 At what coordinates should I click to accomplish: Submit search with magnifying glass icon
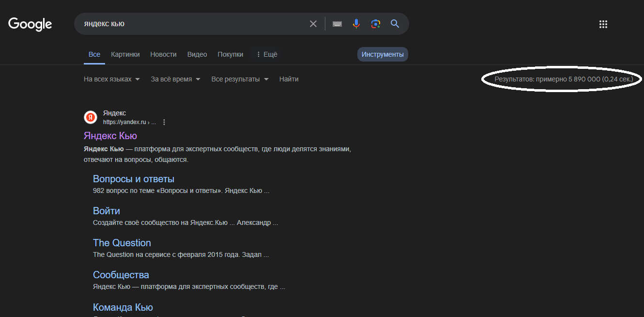395,24
